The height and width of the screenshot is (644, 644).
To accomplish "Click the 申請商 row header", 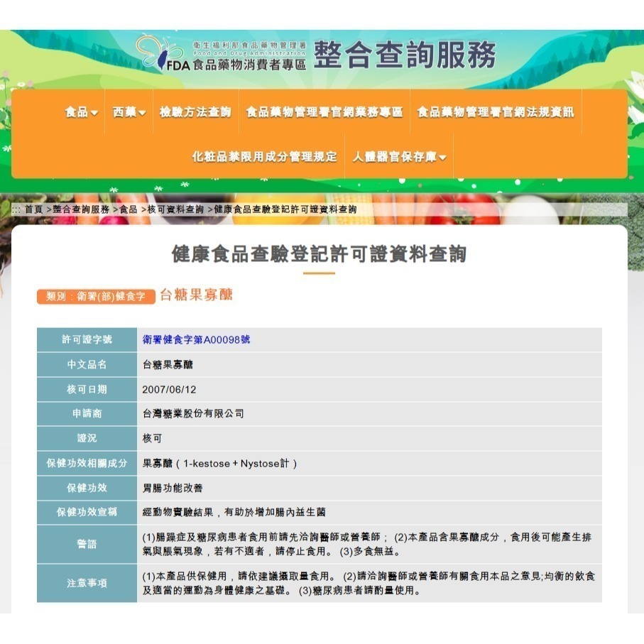I will click(87, 413).
